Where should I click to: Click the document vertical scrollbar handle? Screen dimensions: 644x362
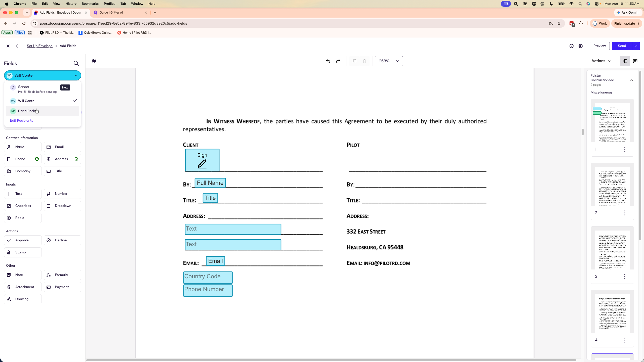[x=582, y=132]
